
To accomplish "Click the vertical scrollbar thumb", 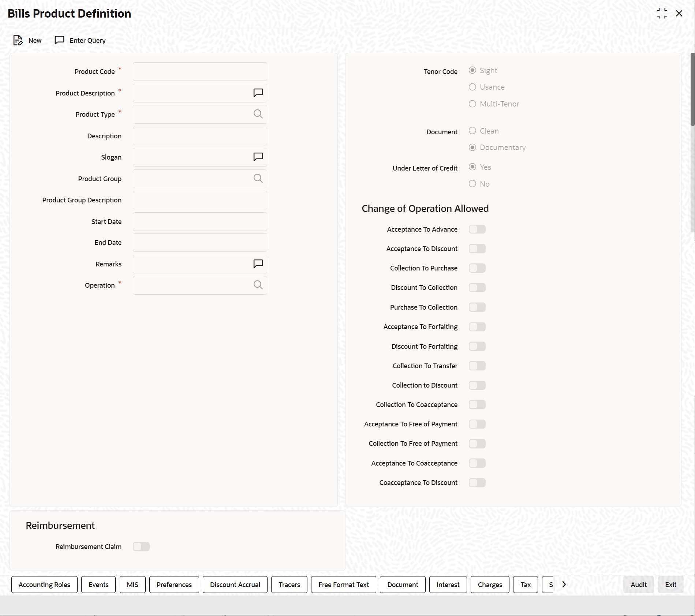I will point(692,89).
